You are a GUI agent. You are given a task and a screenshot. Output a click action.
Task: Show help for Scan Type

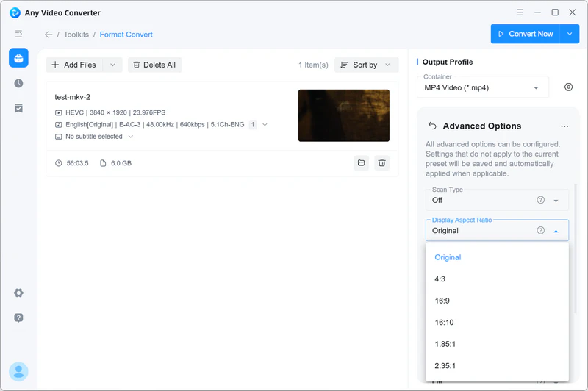[540, 200]
